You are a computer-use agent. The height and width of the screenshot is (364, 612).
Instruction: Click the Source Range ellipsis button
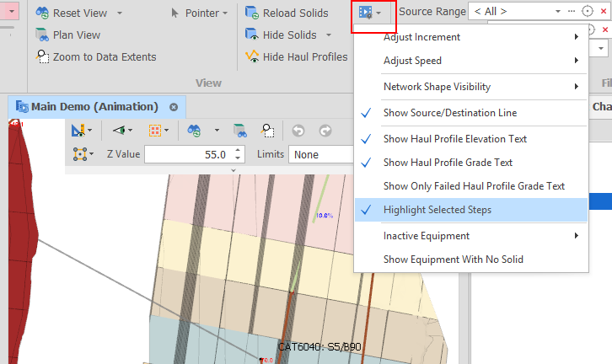(572, 11)
